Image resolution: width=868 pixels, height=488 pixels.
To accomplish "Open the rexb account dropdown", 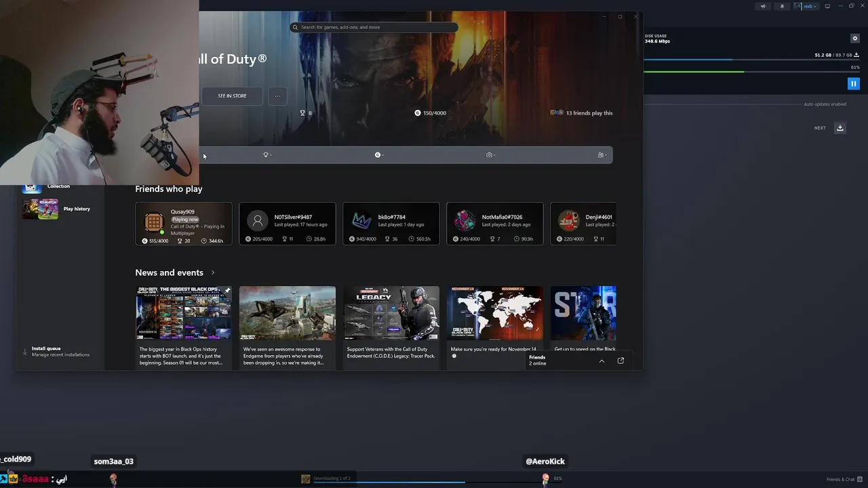I will (807, 6).
